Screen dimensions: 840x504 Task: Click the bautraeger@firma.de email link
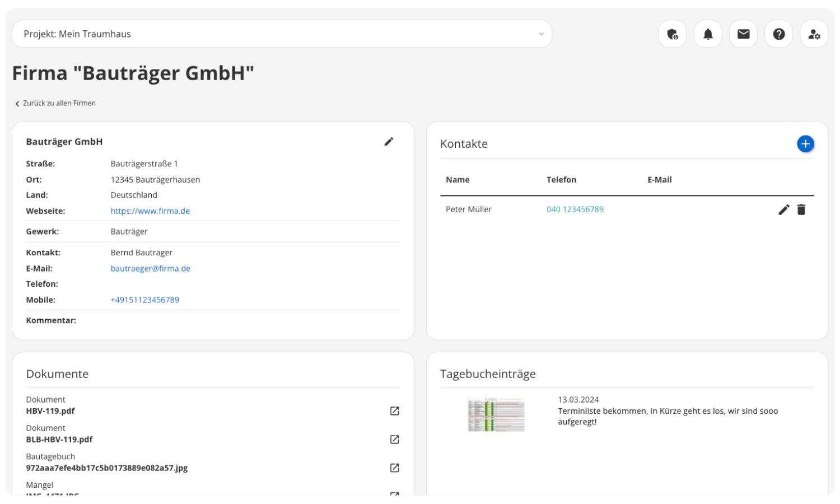tap(150, 268)
